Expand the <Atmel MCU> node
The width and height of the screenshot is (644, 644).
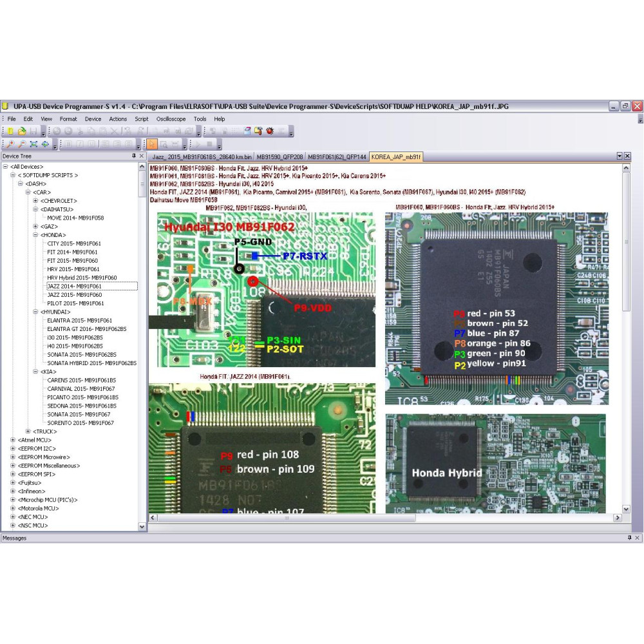(x=13, y=440)
